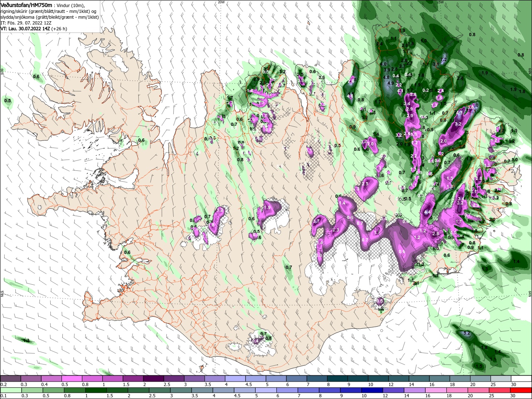
Task: Select the 7 blue swatch in lower legend
Action: [x=308, y=390]
